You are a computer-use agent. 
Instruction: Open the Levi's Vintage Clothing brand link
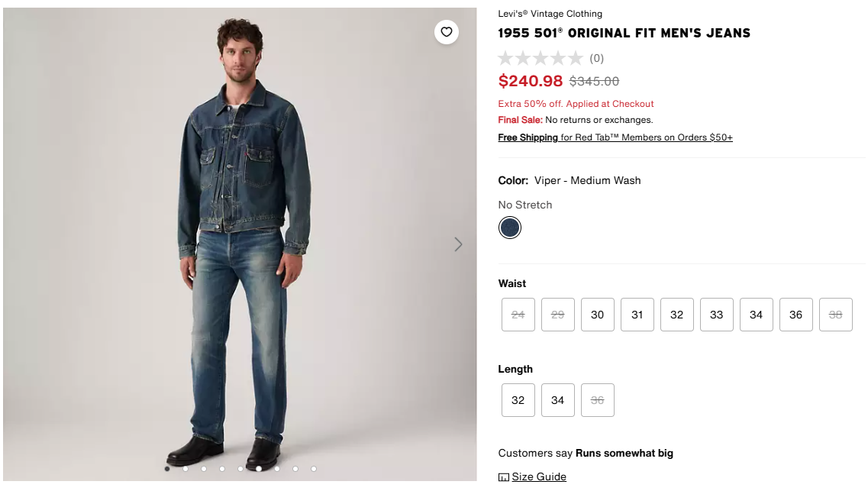550,14
